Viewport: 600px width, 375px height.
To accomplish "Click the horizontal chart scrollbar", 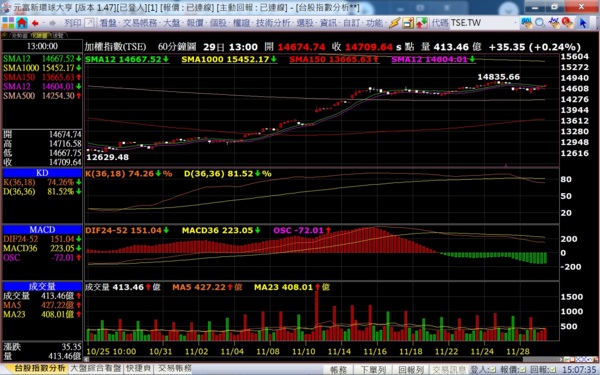I will tap(324, 359).
